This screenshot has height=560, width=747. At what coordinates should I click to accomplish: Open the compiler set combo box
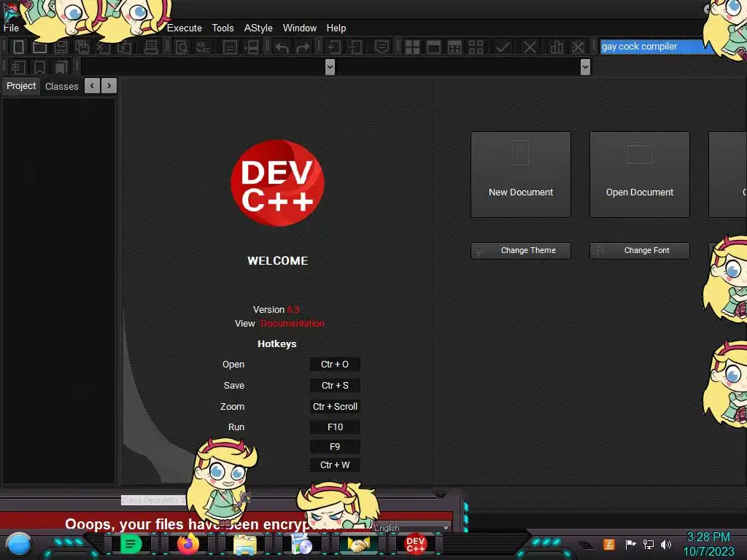coord(657,47)
